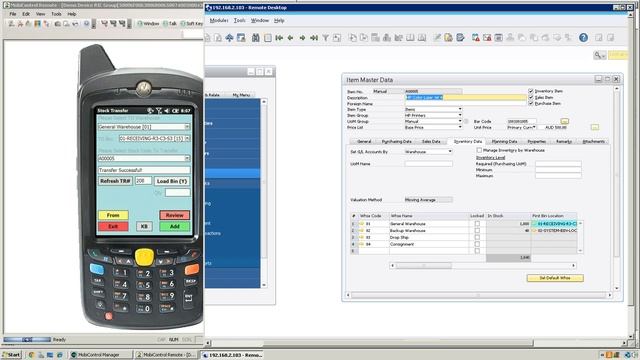The width and height of the screenshot is (640, 360).
Task: Click the warehouse table horizontal scrollbar
Action: pyautogui.click(x=483, y=266)
